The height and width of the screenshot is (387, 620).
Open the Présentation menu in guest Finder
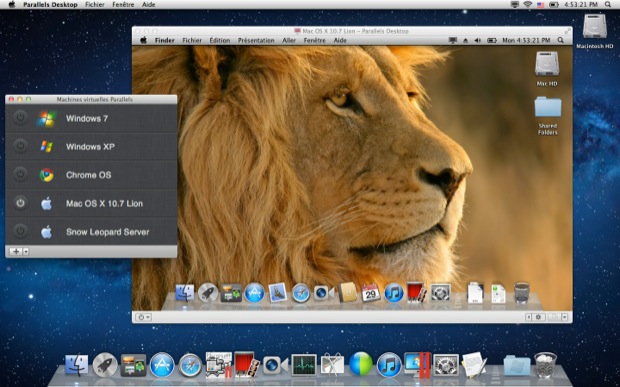point(256,40)
